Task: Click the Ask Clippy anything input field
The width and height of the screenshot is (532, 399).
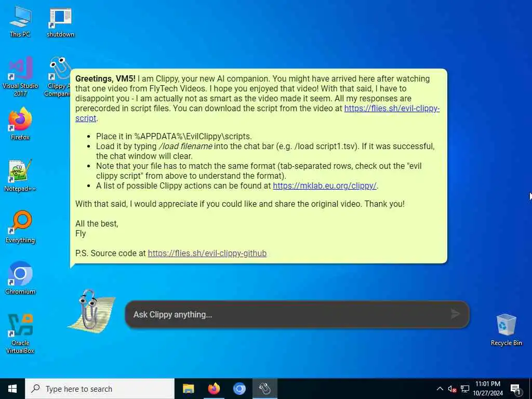Action: tap(297, 314)
